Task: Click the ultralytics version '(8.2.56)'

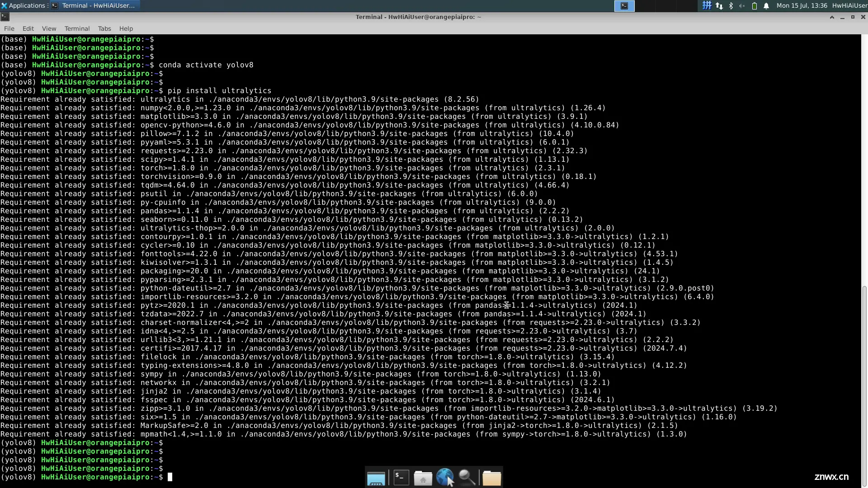Action: pyautogui.click(x=461, y=99)
